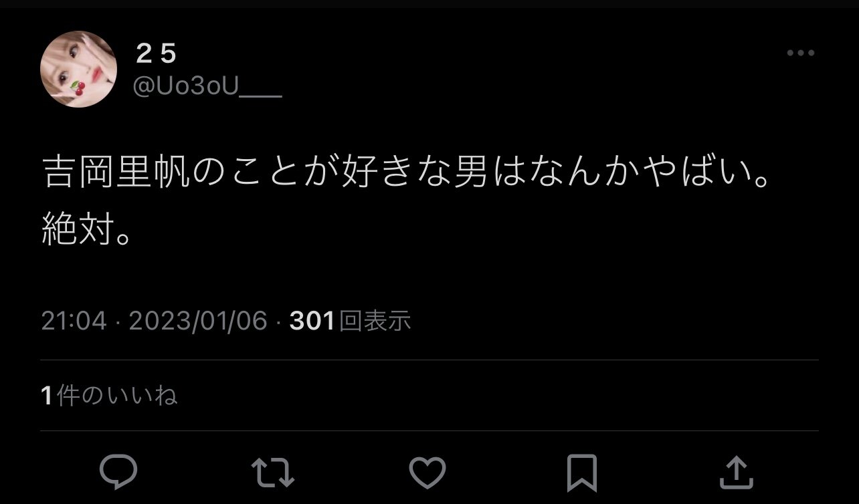Open the @Uo3oU___ handle profile link
This screenshot has height=504, width=859.
click(x=207, y=88)
